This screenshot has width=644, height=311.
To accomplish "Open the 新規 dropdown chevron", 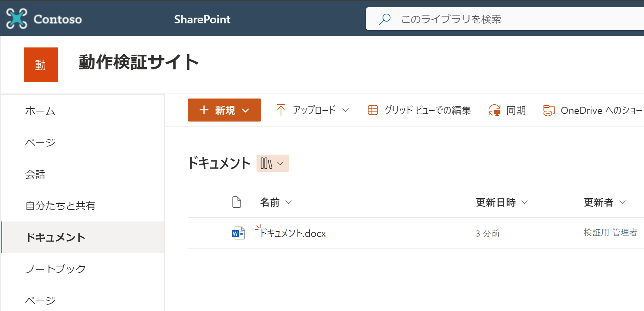I will 246,110.
